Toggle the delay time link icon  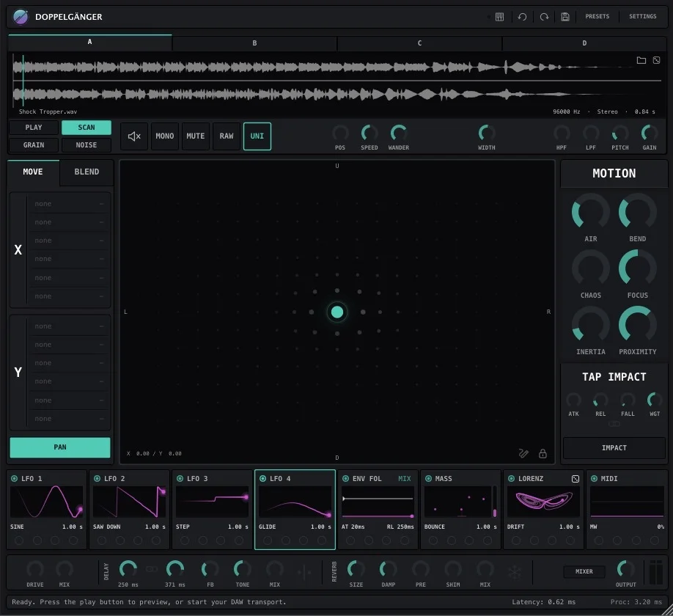(152, 569)
